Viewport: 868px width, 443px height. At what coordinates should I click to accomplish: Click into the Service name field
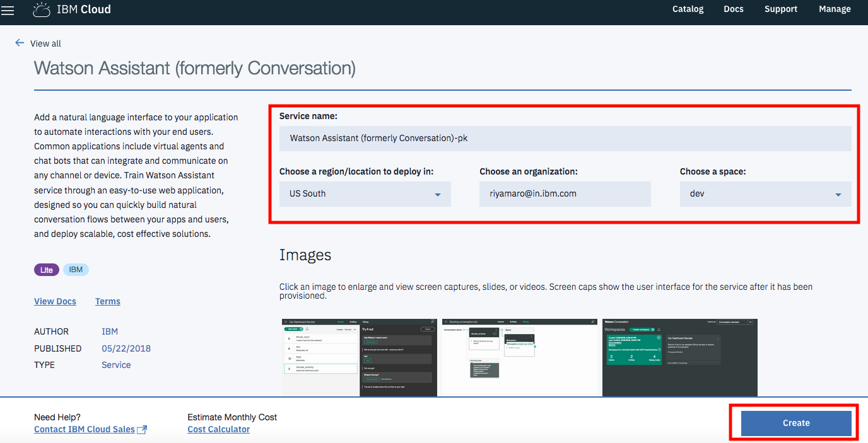(565, 138)
